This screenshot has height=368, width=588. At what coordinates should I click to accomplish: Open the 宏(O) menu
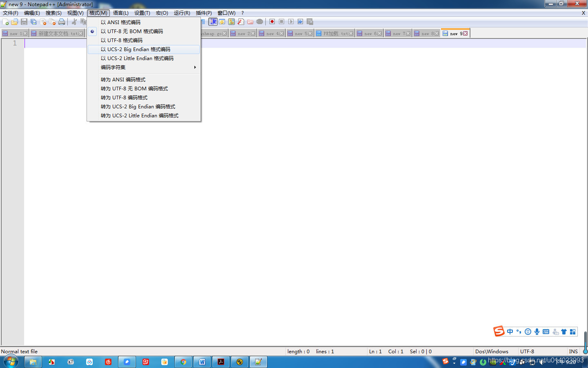pos(162,13)
